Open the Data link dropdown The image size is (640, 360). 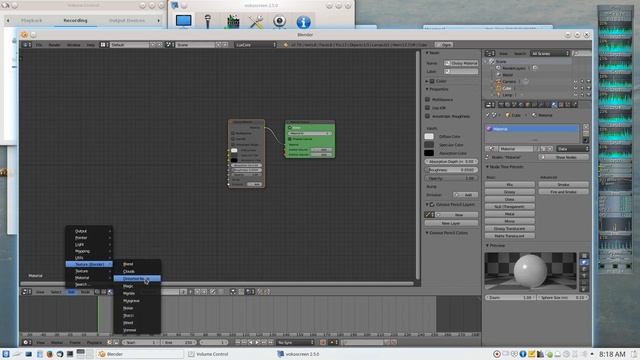(573, 149)
